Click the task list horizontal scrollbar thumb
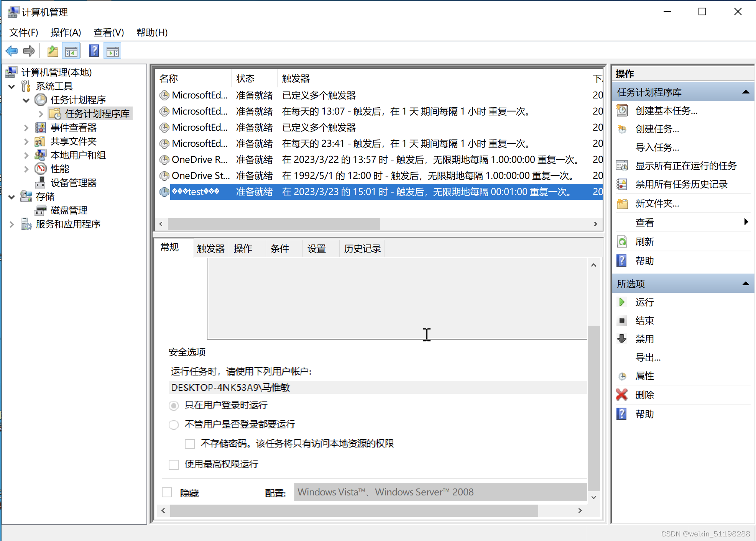This screenshot has height=541, width=756. click(274, 224)
